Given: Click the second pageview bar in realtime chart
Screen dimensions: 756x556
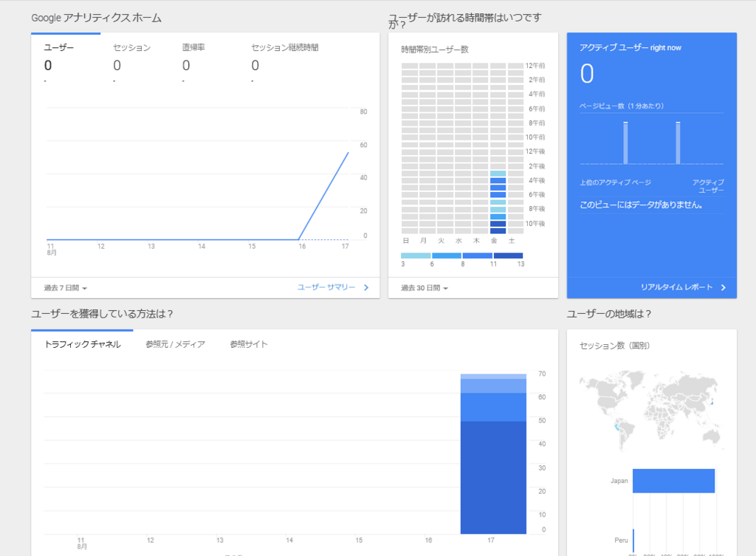Looking at the screenshot, I should [x=678, y=143].
